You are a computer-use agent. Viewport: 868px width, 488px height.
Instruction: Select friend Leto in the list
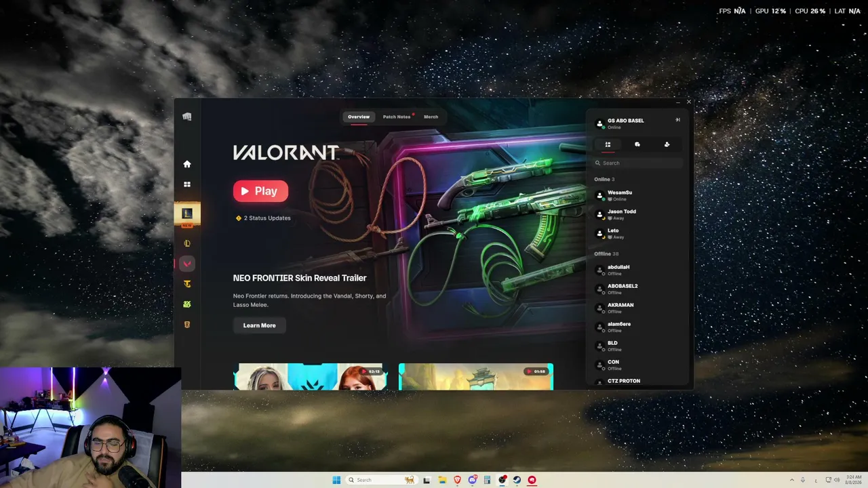tap(638, 234)
